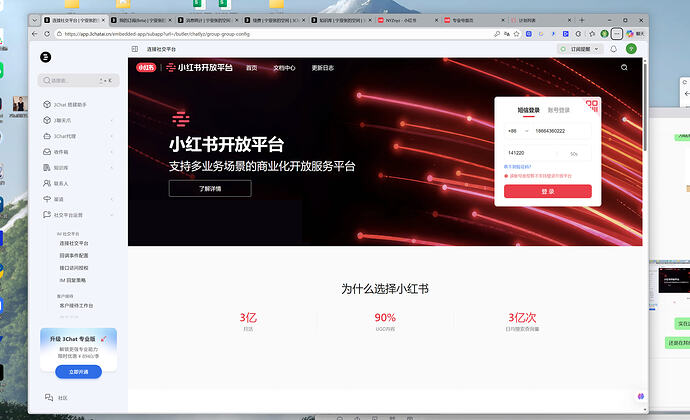Click the 50s resend countdown text
This screenshot has width=690, height=420.
click(574, 154)
